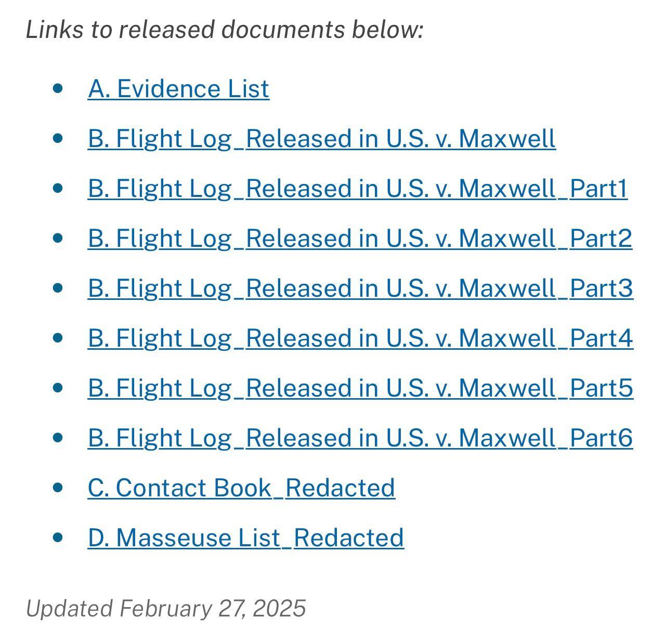Click the bullet beside Flight Log Part1
The height and width of the screenshot is (644, 665).
click(58, 188)
